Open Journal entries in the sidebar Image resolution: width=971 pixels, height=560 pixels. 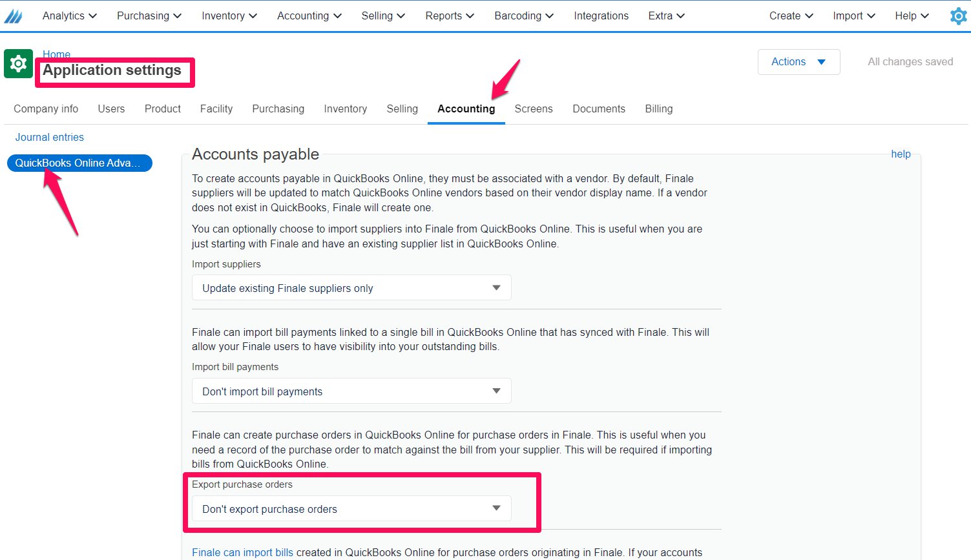50,137
